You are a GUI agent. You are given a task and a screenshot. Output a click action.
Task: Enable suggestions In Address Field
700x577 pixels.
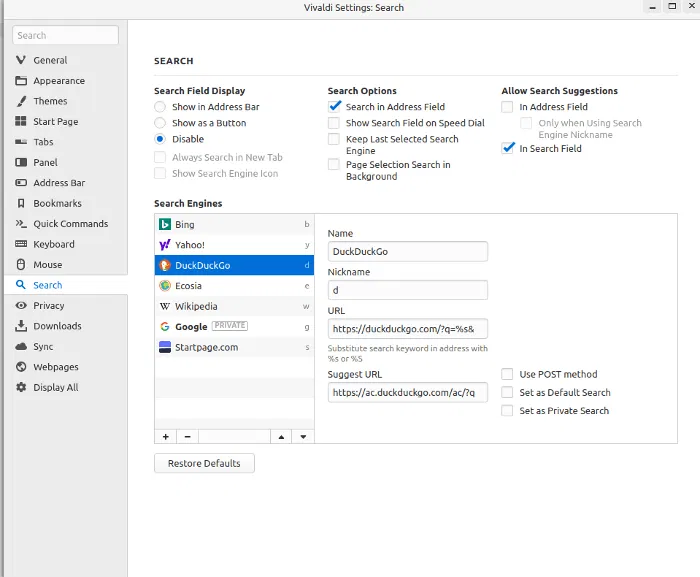tap(507, 107)
